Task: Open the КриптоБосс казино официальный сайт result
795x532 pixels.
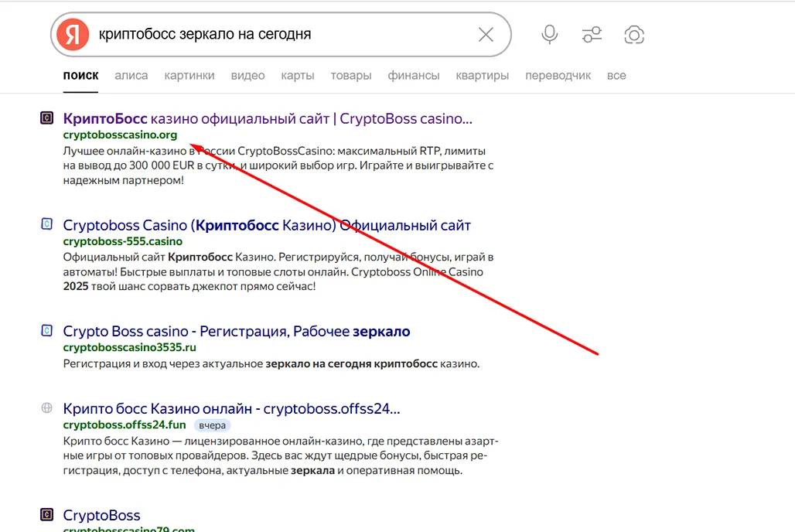Action: tap(268, 118)
